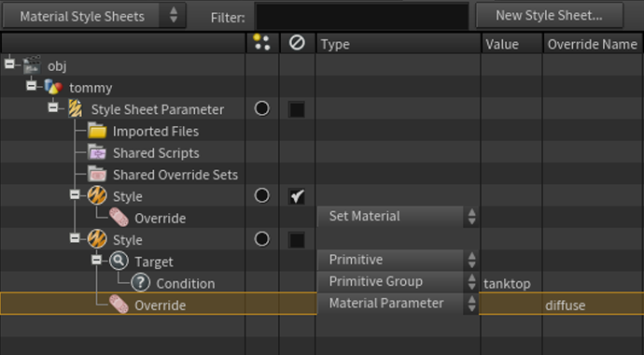Click the obj clapboard icon

click(32, 64)
